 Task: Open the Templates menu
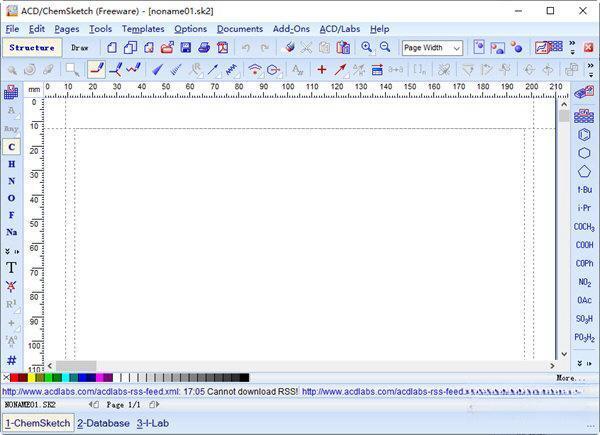pyautogui.click(x=143, y=29)
